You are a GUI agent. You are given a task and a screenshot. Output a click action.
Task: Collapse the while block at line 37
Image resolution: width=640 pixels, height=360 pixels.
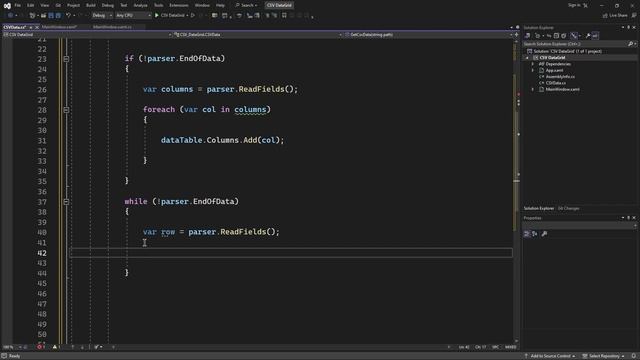click(66, 202)
